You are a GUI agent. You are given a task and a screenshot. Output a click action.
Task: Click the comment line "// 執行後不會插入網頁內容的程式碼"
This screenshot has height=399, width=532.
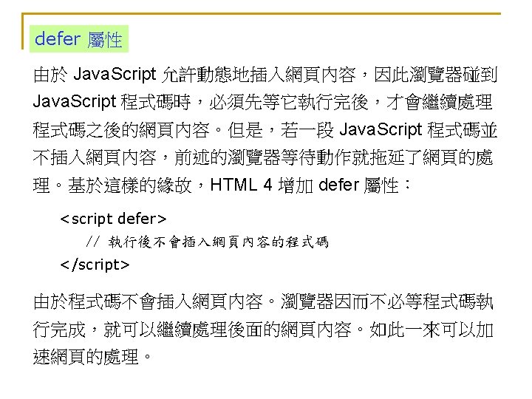tap(208, 242)
